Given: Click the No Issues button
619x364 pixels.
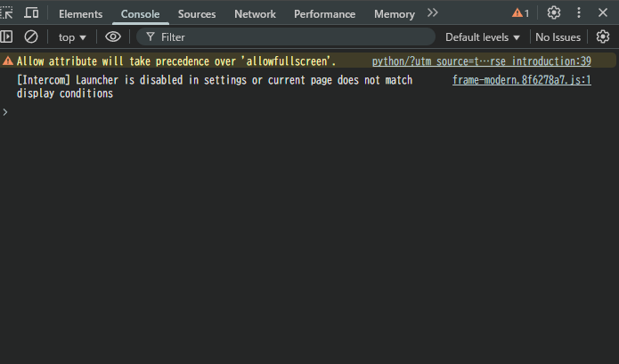Looking at the screenshot, I should [x=558, y=37].
